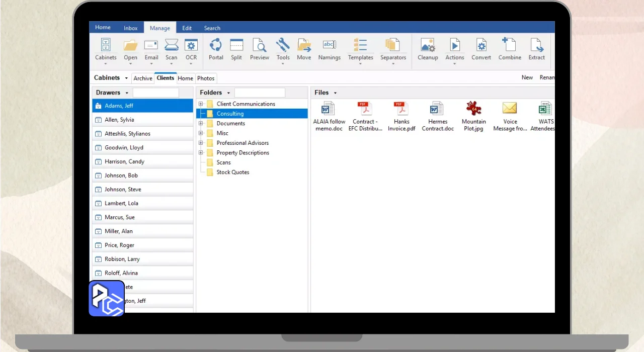The height and width of the screenshot is (352, 644).
Task: Click the Portal icon
Action: (216, 46)
